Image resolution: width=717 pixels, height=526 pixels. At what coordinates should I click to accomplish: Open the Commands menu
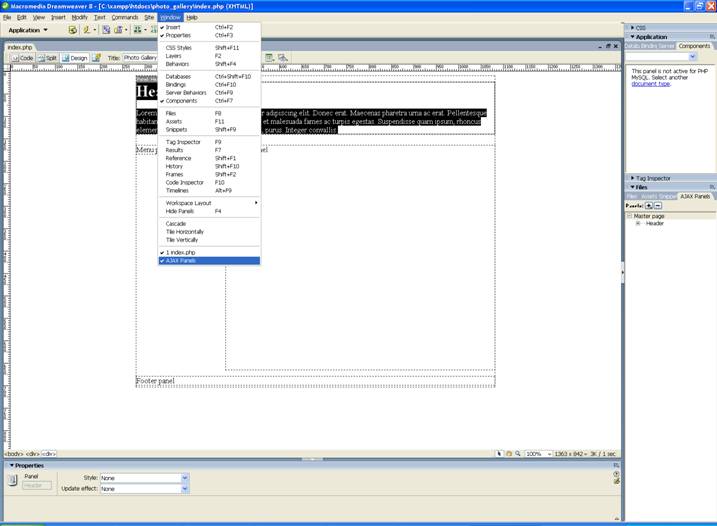pos(125,17)
